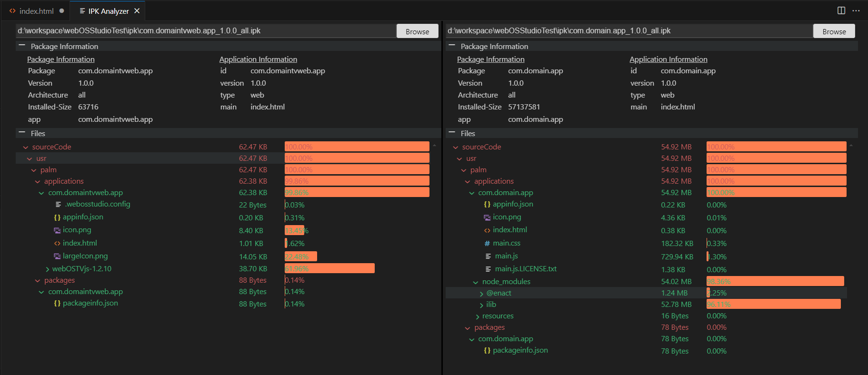Click the 96.11% usage bar for ilib
The width and height of the screenshot is (868, 375).
pyautogui.click(x=774, y=304)
